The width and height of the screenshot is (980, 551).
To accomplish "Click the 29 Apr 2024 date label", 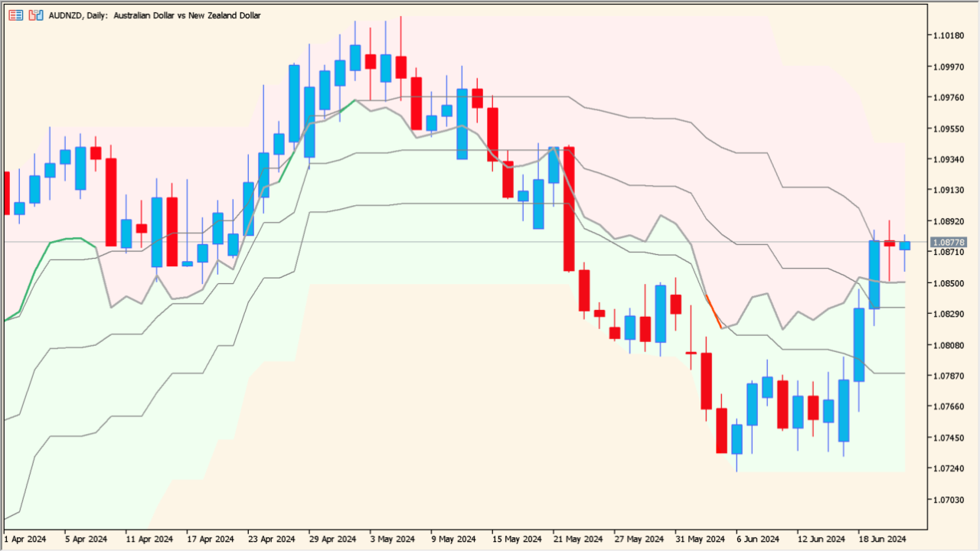I will 334,539.
